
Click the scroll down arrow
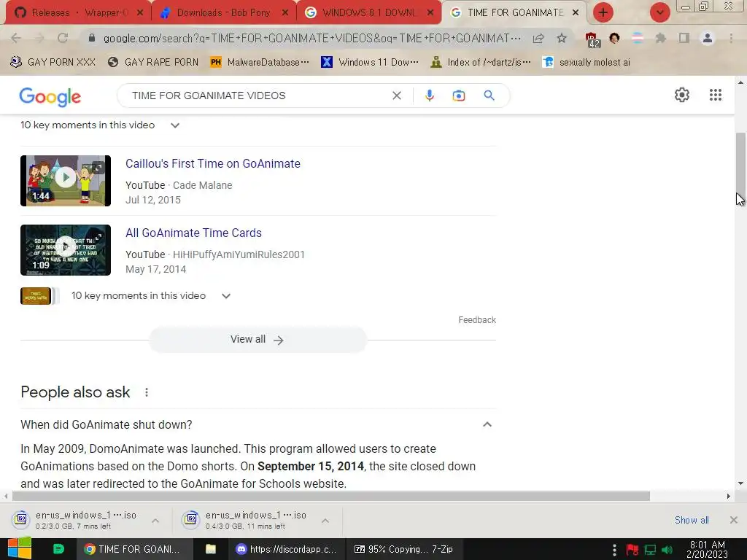point(740,483)
